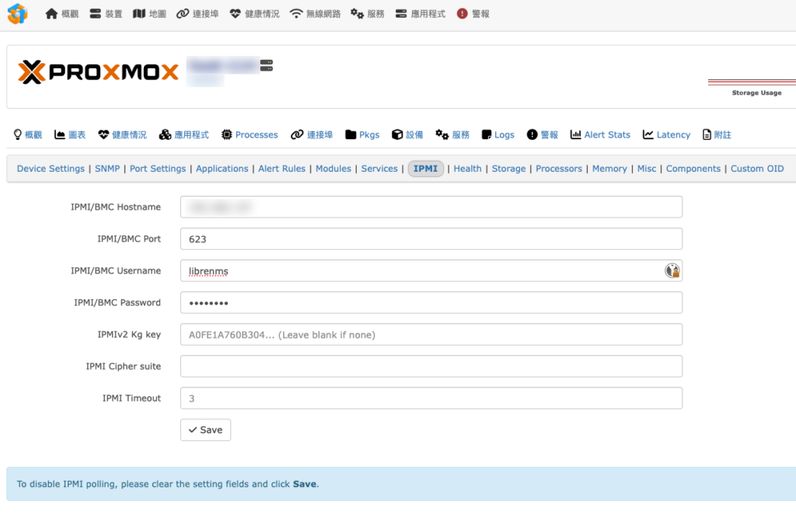This screenshot has width=796, height=532.
Task: Open the home overview icon in navbar
Action: [x=51, y=14]
